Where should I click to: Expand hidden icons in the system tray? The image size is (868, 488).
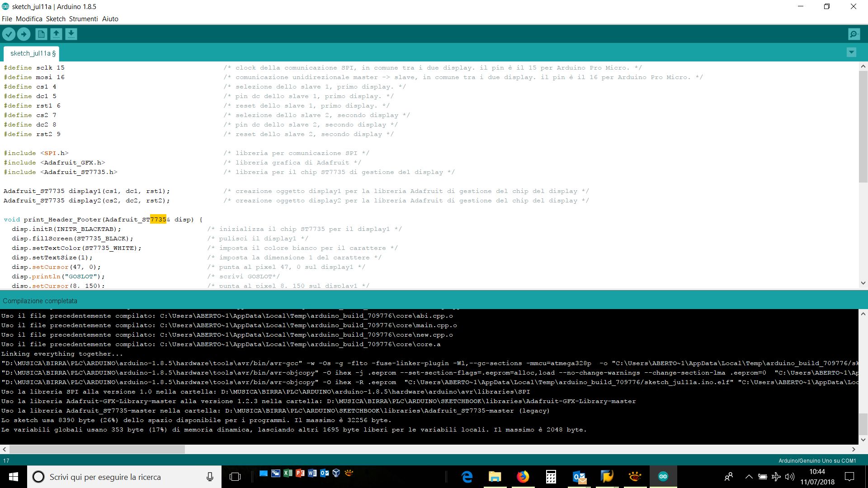749,476
